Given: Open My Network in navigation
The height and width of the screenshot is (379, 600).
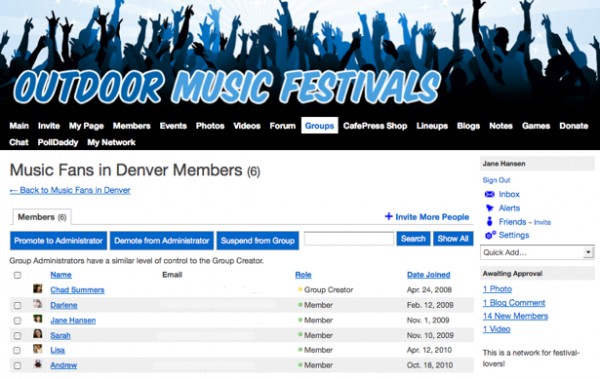Looking at the screenshot, I should pos(111,142).
